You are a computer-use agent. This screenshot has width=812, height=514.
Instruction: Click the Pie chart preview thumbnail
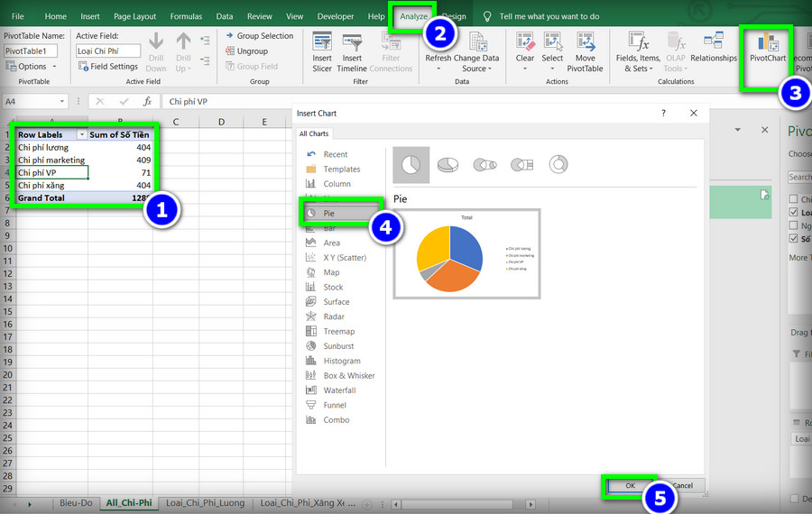pos(466,253)
